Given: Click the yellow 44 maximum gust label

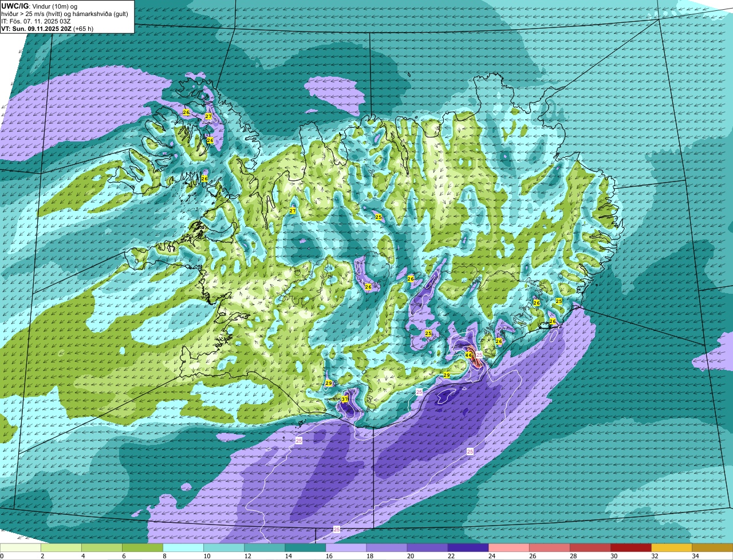Looking at the screenshot, I should 468,355.
